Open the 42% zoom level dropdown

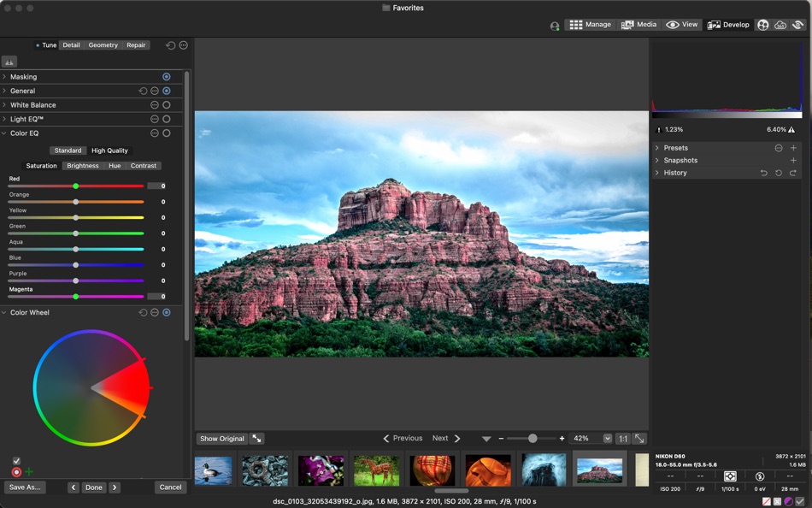[609, 438]
